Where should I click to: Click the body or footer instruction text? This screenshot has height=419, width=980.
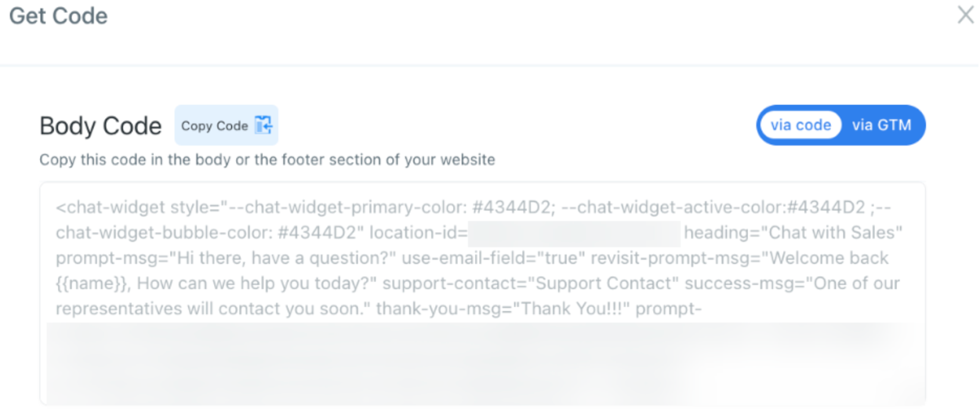267,160
